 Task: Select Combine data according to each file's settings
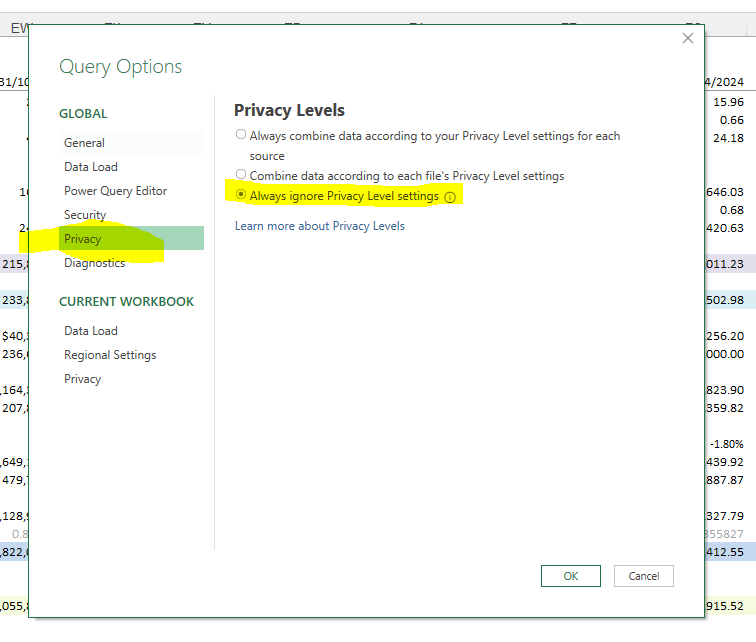(240, 175)
